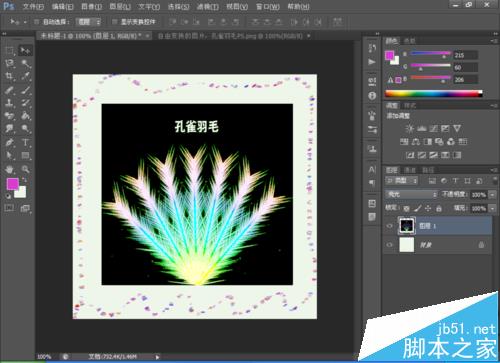This screenshot has width=500, height=363.
Task: Select the Brush tool
Action: click(x=25, y=90)
